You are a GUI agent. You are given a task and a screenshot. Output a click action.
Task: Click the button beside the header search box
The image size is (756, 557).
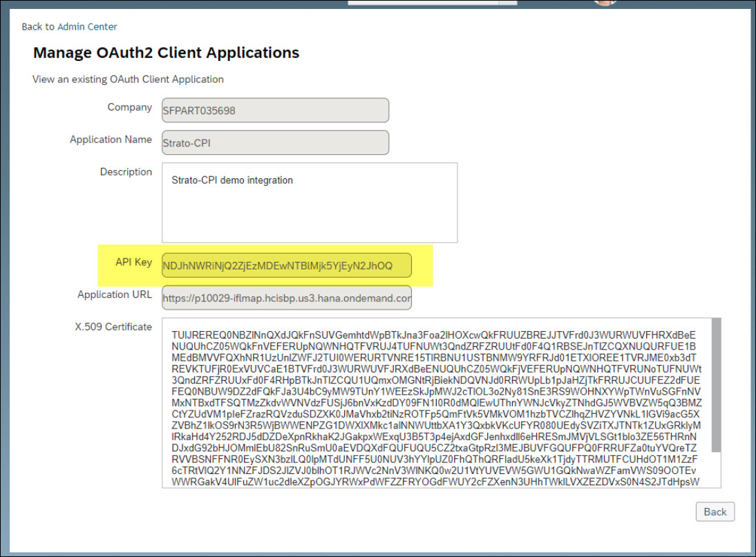508,3
